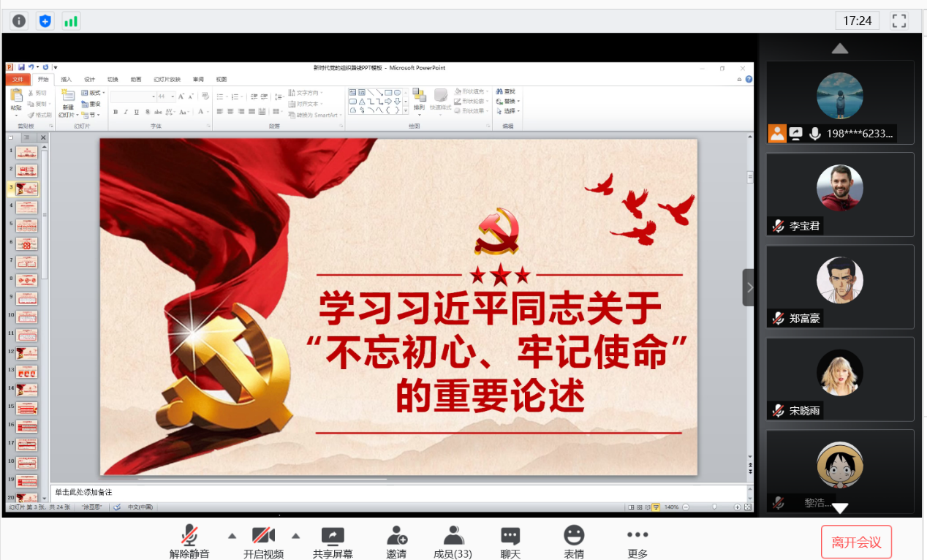The height and width of the screenshot is (560, 927).
Task: Select 郑富豪's participant tile
Action: [840, 287]
